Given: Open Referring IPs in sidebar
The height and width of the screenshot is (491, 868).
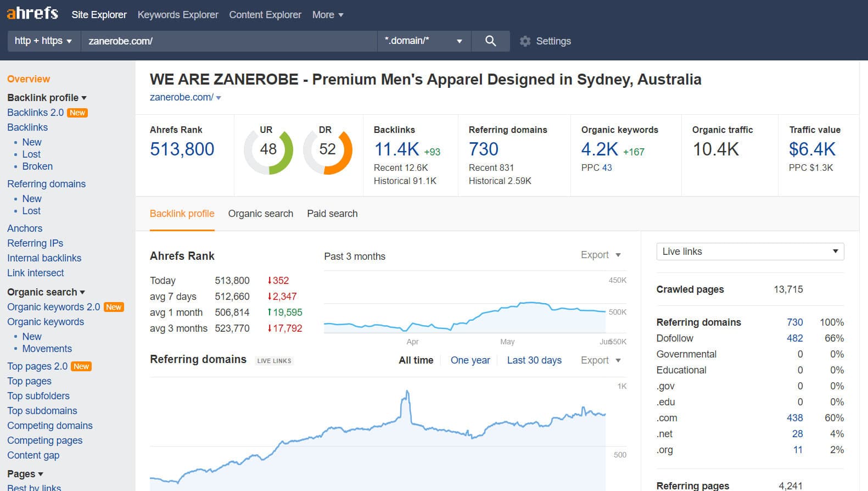Looking at the screenshot, I should (x=35, y=243).
